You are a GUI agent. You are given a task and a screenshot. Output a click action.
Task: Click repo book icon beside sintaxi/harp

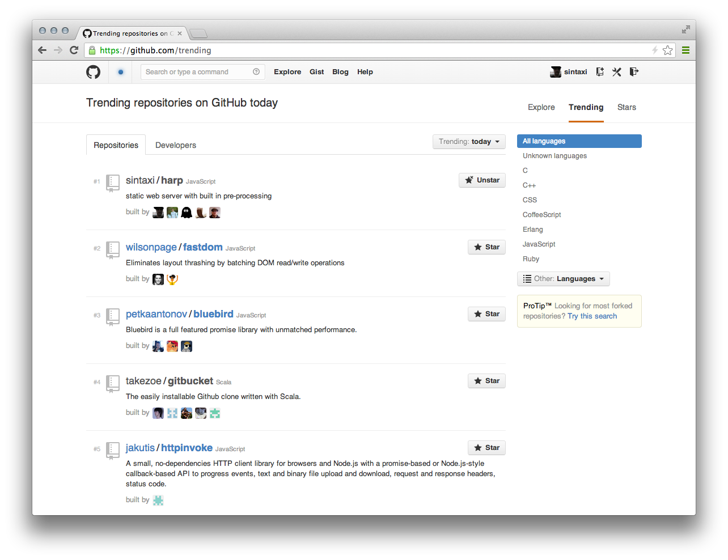(113, 183)
